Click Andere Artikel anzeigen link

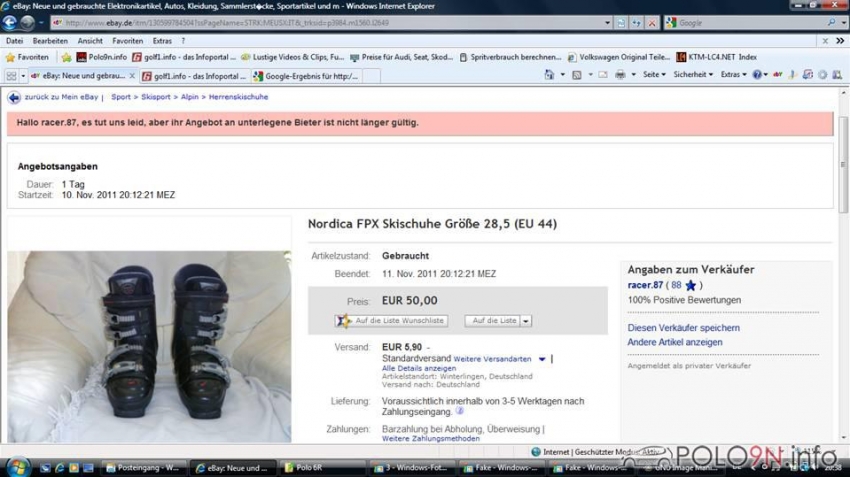(675, 343)
